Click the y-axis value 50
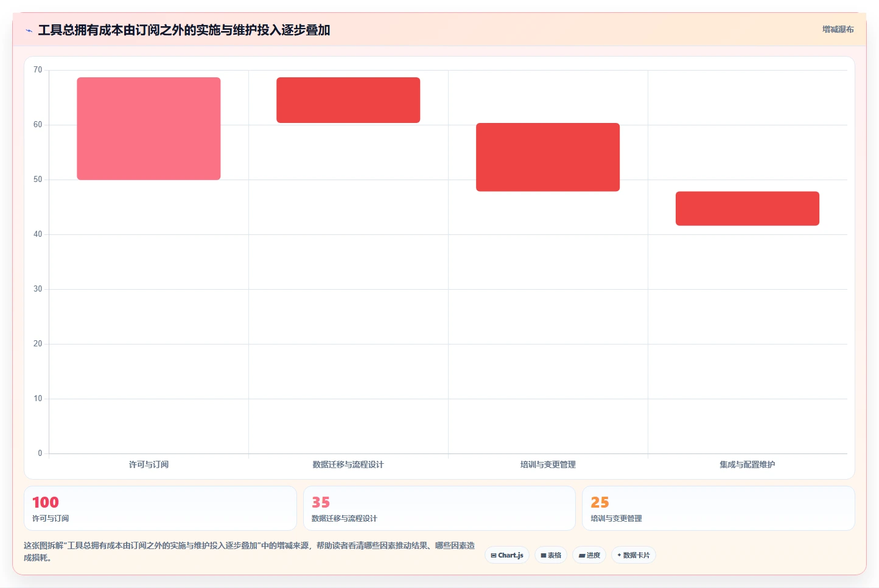This screenshot has width=879, height=588. 38,180
